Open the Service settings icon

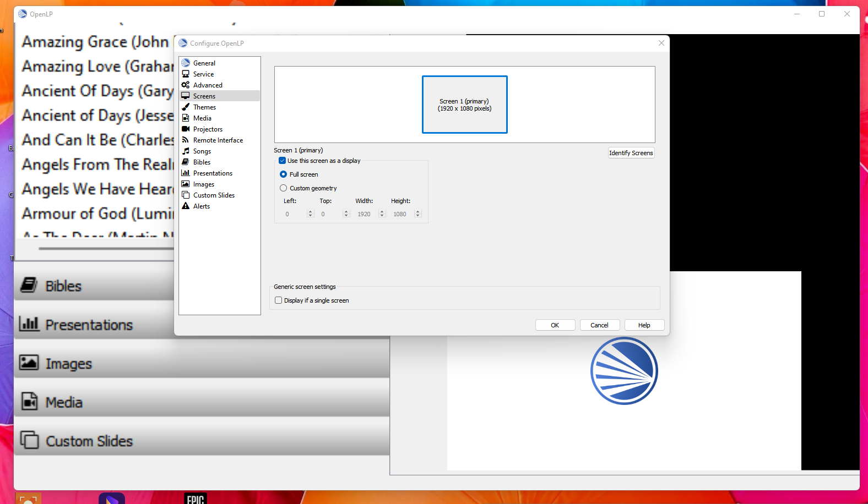click(x=186, y=74)
